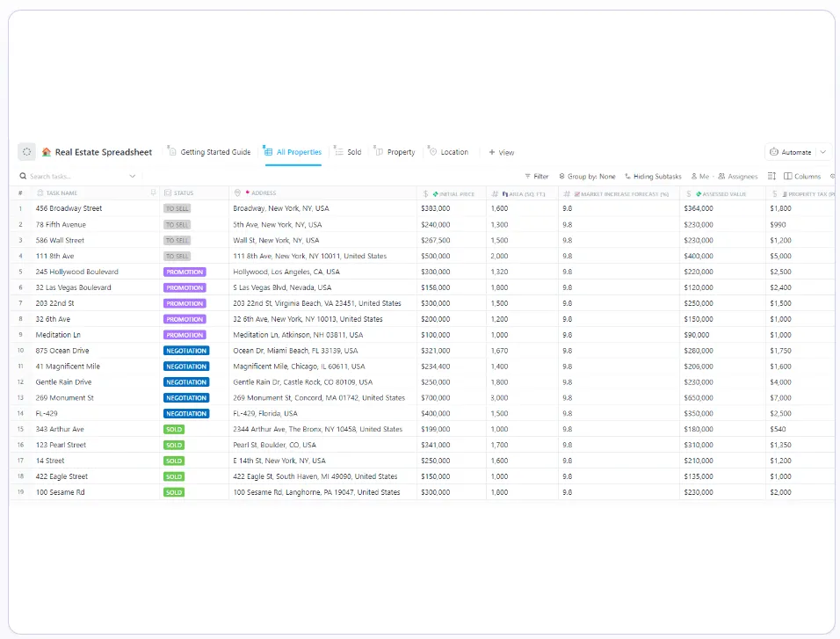Change SOLD status of 100 Sesame Rd
The image size is (840, 639).
[x=174, y=492]
